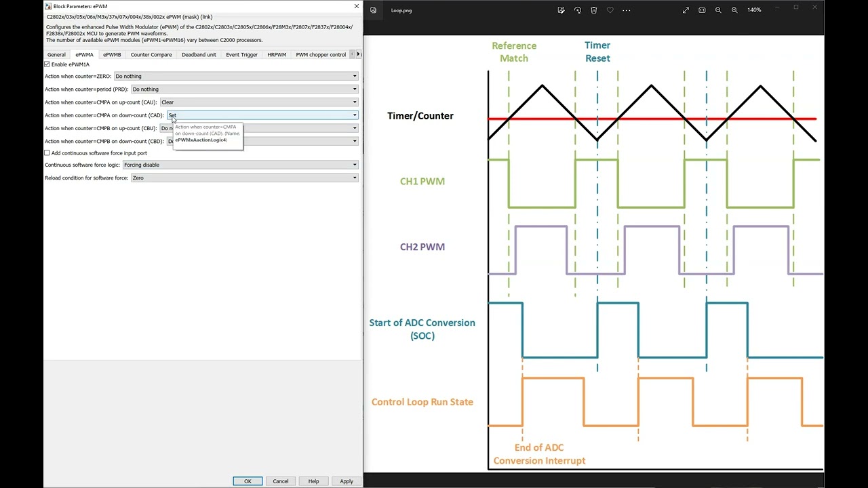Image resolution: width=868 pixels, height=488 pixels.
Task: Close the Block Parameters dialog with the X
Action: click(x=357, y=6)
